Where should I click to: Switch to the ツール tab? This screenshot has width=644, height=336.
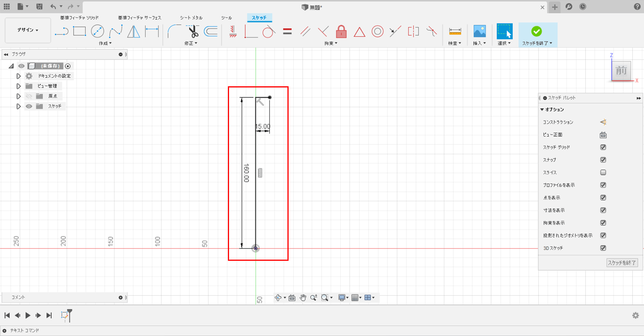coord(226,18)
